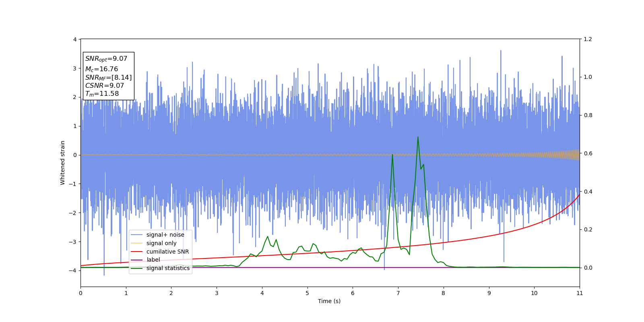The width and height of the screenshot is (644, 322).
Task: Click the Mc=16.76 annotation text
Action: (x=101, y=69)
